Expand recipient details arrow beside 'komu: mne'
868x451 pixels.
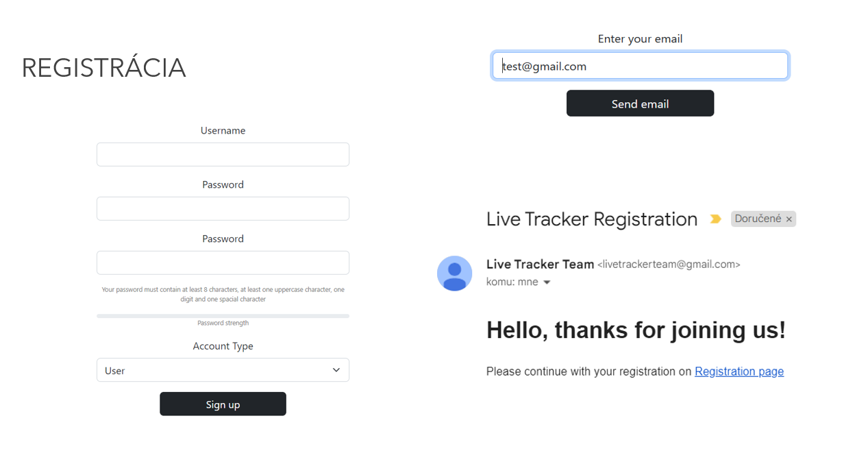point(547,282)
